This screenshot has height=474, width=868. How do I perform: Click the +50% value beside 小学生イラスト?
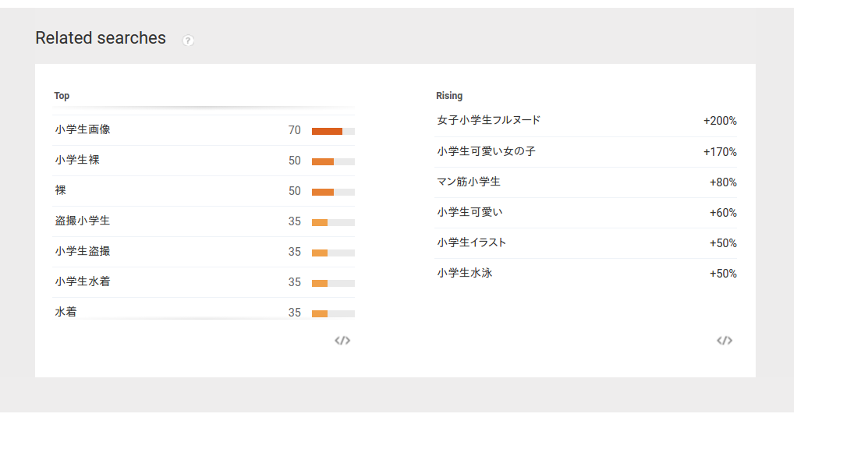click(x=723, y=243)
